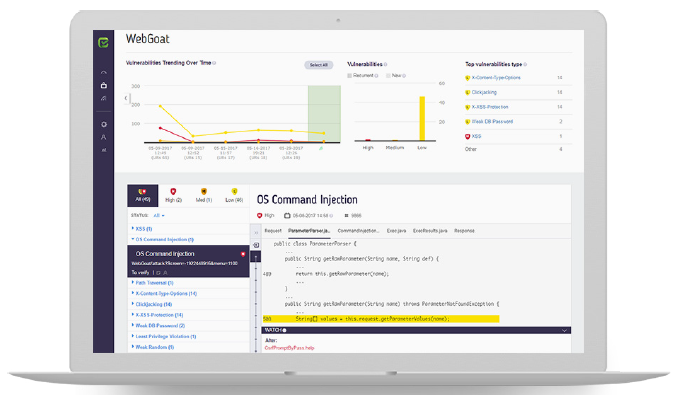Click the chart icon at bottom of sidebar

click(104, 150)
